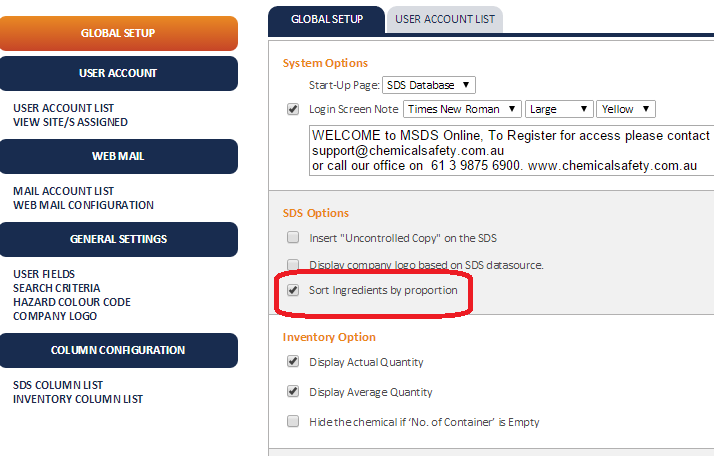The image size is (714, 456).
Task: Uncheck Sort Ingredients by proportion
Action: tap(293, 290)
